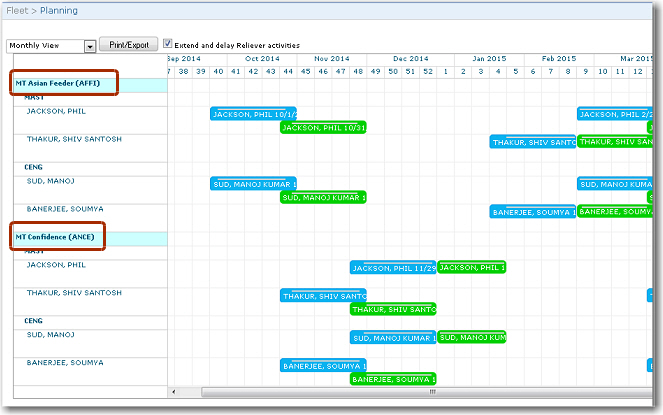The image size is (663, 415).
Task: Click first blue SUD, MANOJ KUMAR bar under Asian Feeder
Action: tap(253, 184)
